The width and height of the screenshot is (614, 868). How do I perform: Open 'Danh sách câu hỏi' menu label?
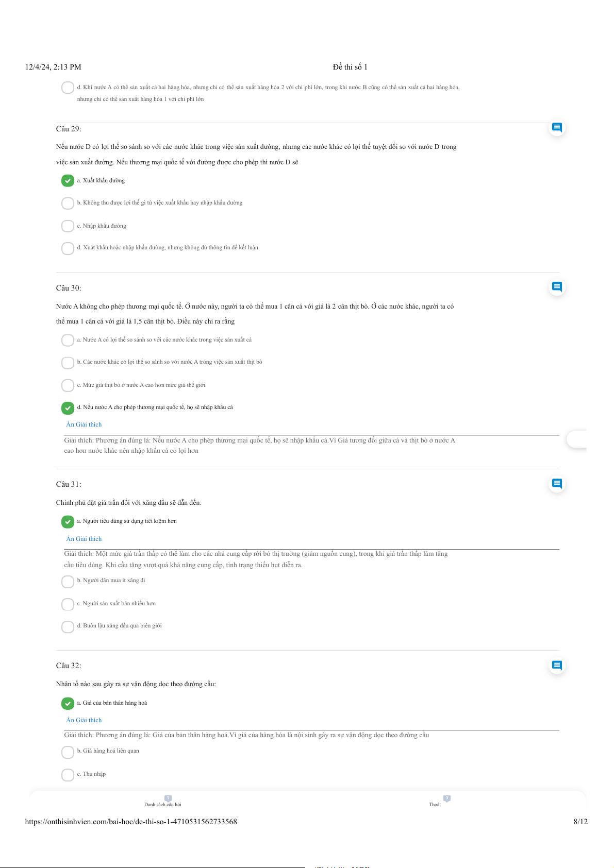[x=163, y=805]
